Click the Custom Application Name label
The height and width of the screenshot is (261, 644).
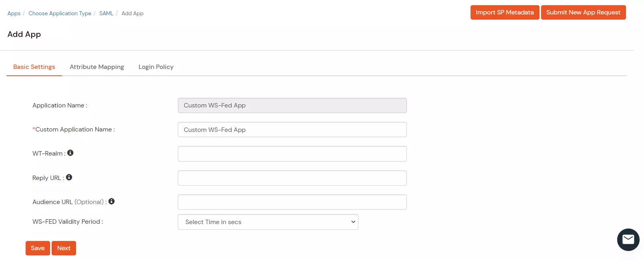tap(74, 129)
